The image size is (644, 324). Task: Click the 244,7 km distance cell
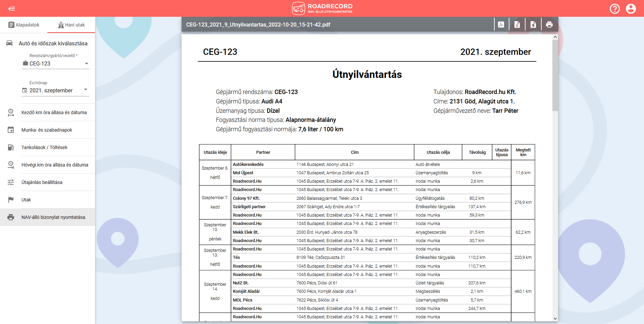click(x=477, y=308)
